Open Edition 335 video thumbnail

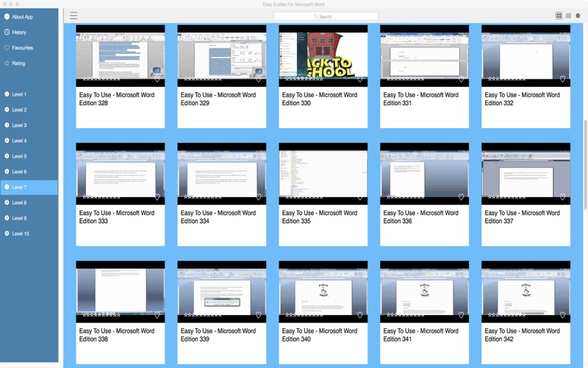[x=323, y=173]
